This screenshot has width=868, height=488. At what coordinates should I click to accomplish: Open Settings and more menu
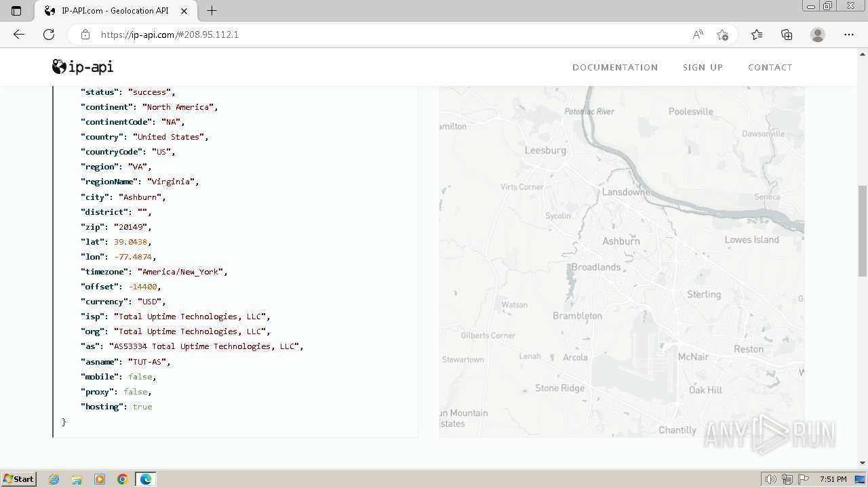[849, 35]
